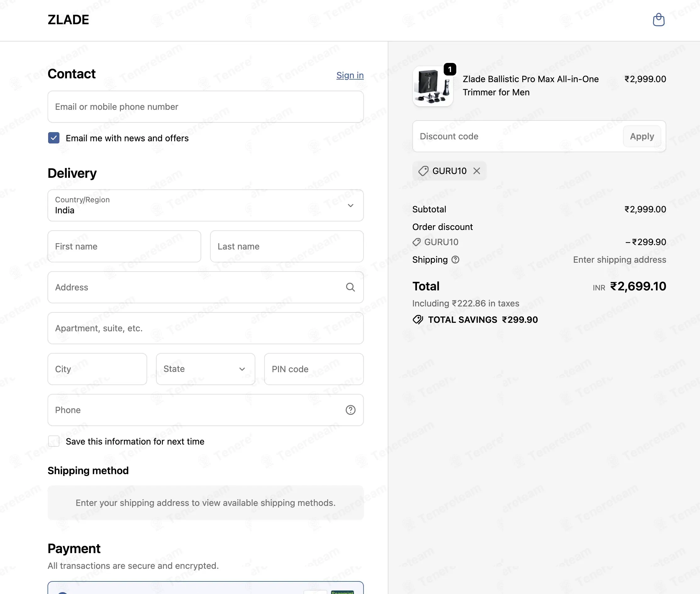The width and height of the screenshot is (700, 594).
Task: Focus the Address field
Action: pyautogui.click(x=206, y=287)
